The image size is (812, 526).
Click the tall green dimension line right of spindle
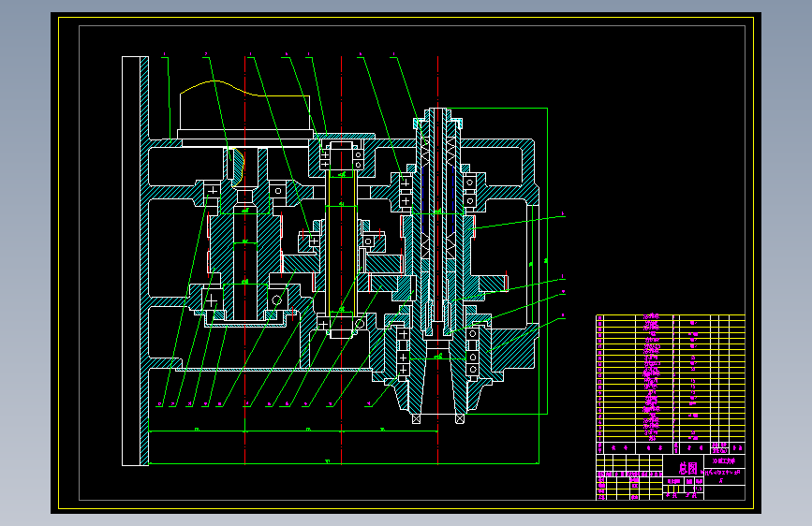click(547, 261)
